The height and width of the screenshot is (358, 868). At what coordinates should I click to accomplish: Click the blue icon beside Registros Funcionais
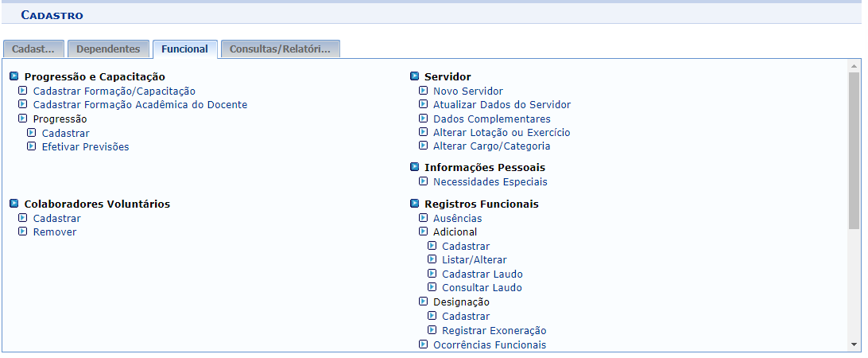[415, 204]
